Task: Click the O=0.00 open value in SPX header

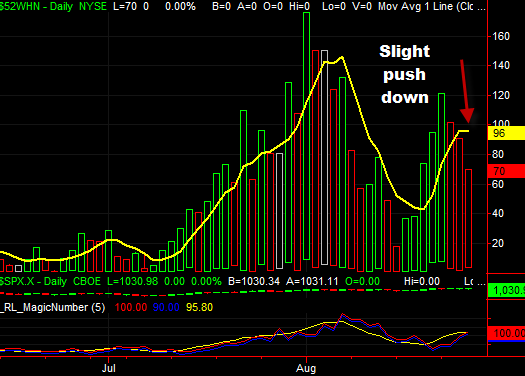Action: pos(362,281)
